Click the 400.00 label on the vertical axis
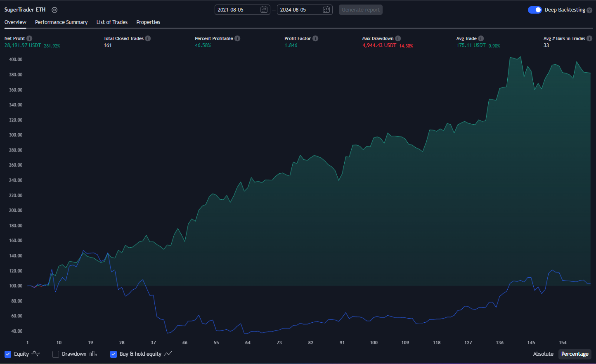The height and width of the screenshot is (364, 596). (x=16, y=59)
